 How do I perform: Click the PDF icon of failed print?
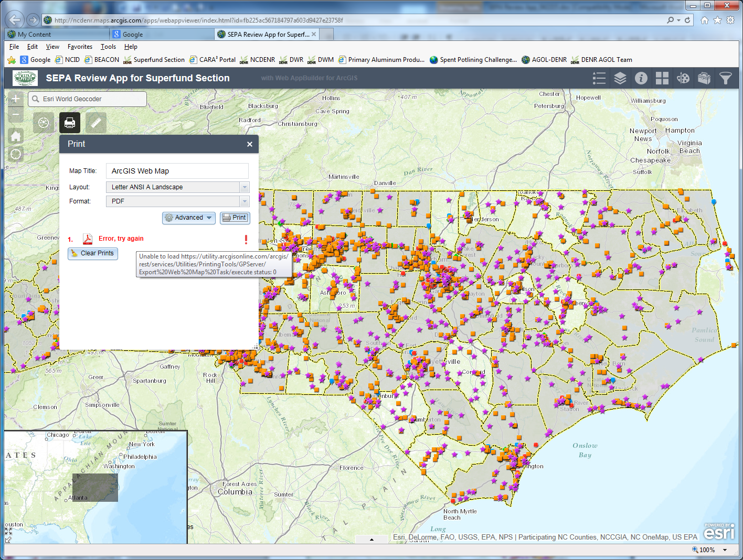(x=88, y=239)
